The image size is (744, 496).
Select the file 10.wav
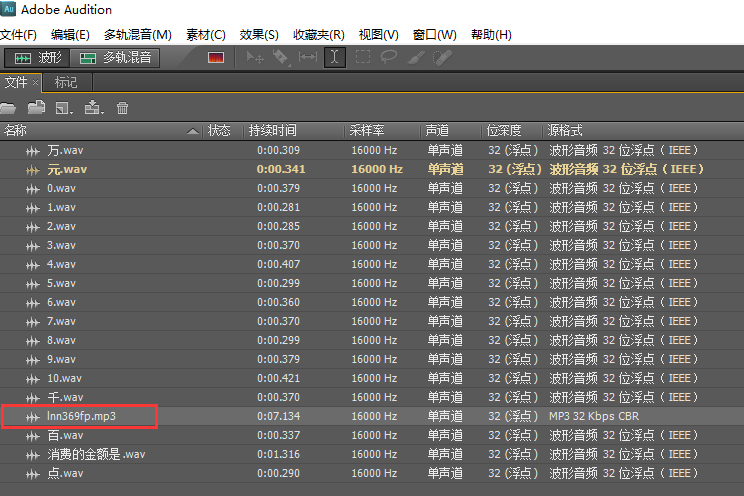372,378
